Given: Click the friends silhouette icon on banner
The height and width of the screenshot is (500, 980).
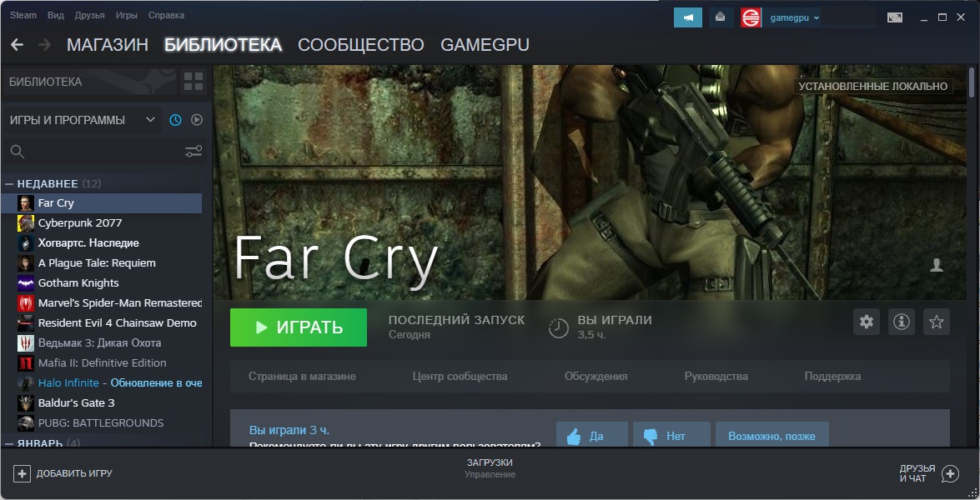Looking at the screenshot, I should pos(937,265).
